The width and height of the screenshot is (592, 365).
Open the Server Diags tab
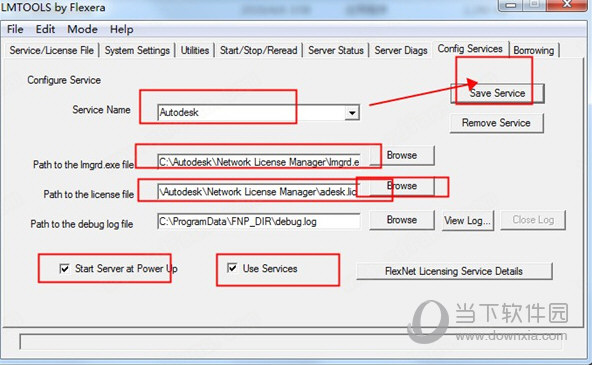coord(401,50)
